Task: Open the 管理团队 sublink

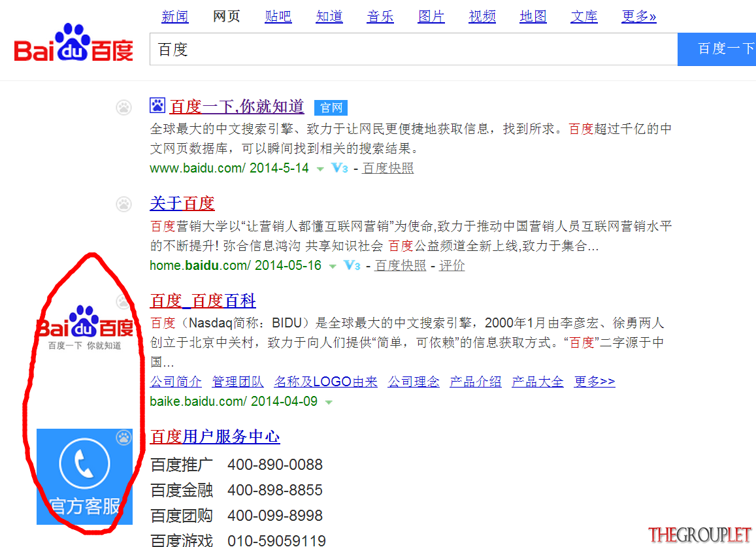Action: pos(238,382)
